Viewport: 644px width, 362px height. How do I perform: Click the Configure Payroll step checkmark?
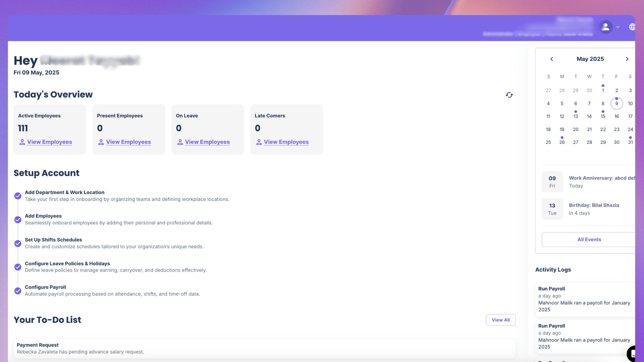pos(18,291)
